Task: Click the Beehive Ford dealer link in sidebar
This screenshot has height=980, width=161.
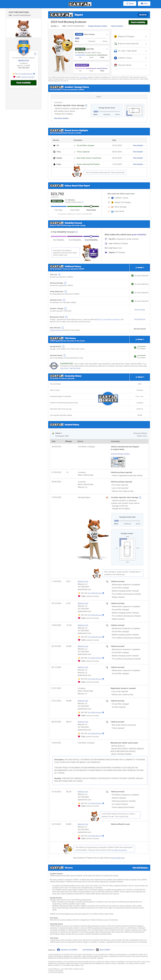Action: pos(23,60)
